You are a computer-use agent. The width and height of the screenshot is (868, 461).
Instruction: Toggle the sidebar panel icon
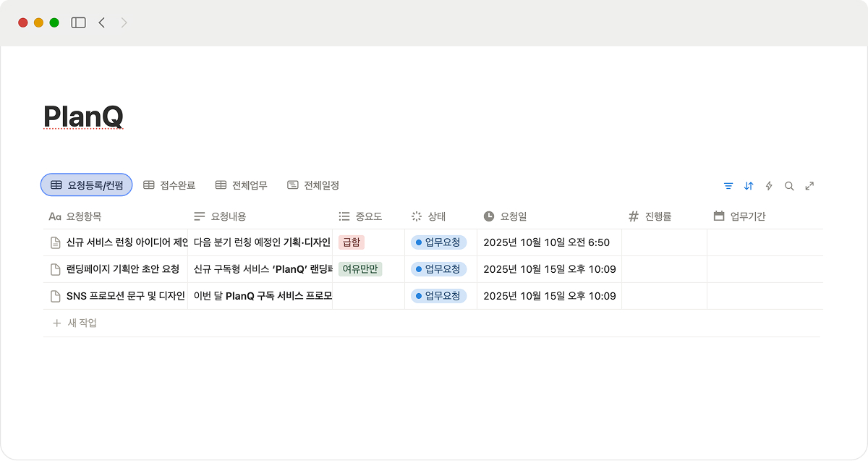(78, 22)
